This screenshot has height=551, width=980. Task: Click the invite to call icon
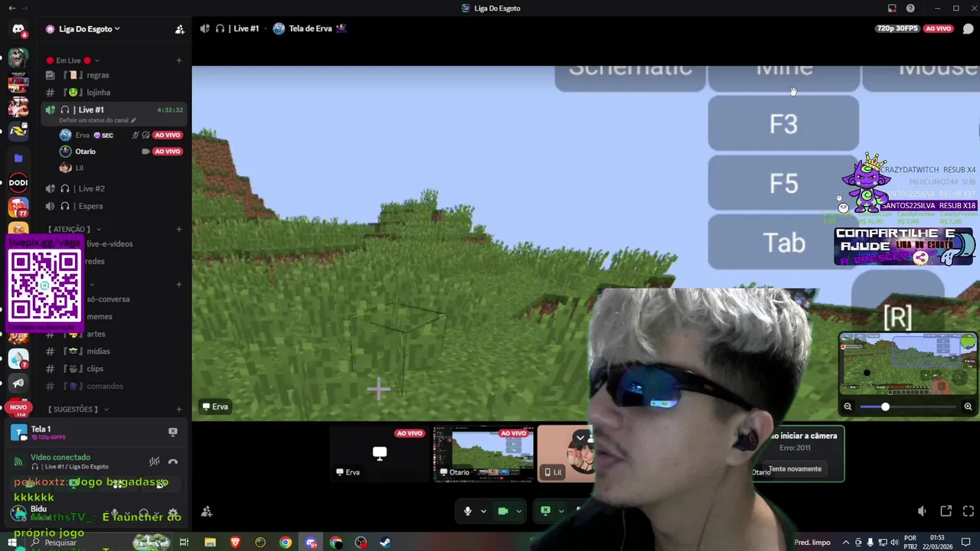(206, 511)
